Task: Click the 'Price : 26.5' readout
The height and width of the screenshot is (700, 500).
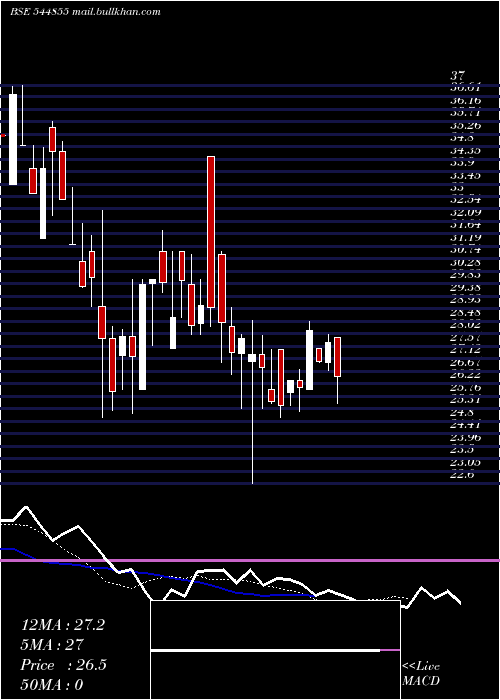Action: pos(64,665)
